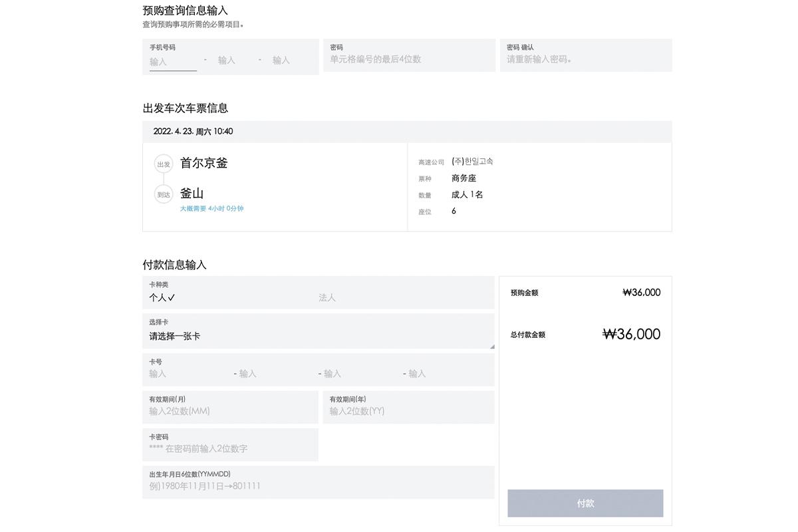Focus the second phone number segment
Viewport: 798px width, 532px height.
pyautogui.click(x=227, y=61)
